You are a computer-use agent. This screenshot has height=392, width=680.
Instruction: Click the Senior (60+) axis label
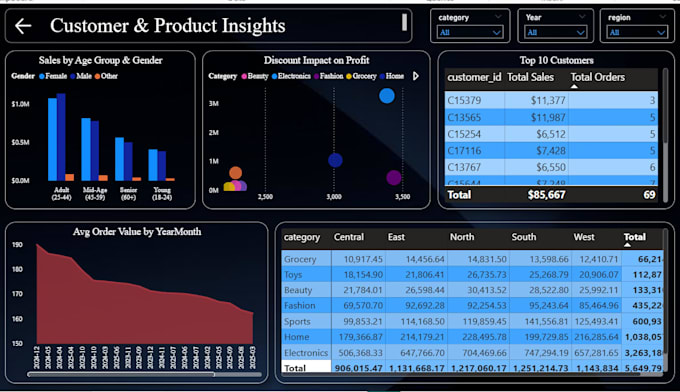click(128, 193)
